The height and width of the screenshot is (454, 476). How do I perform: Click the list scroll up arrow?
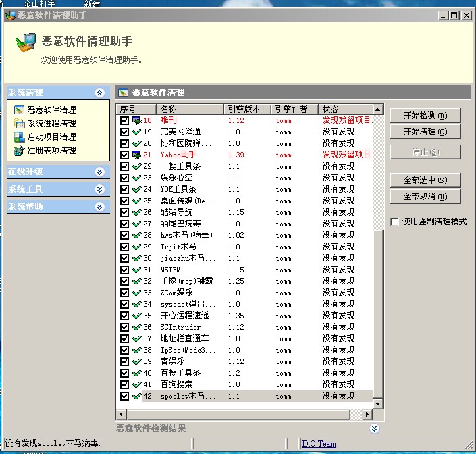[x=377, y=109]
